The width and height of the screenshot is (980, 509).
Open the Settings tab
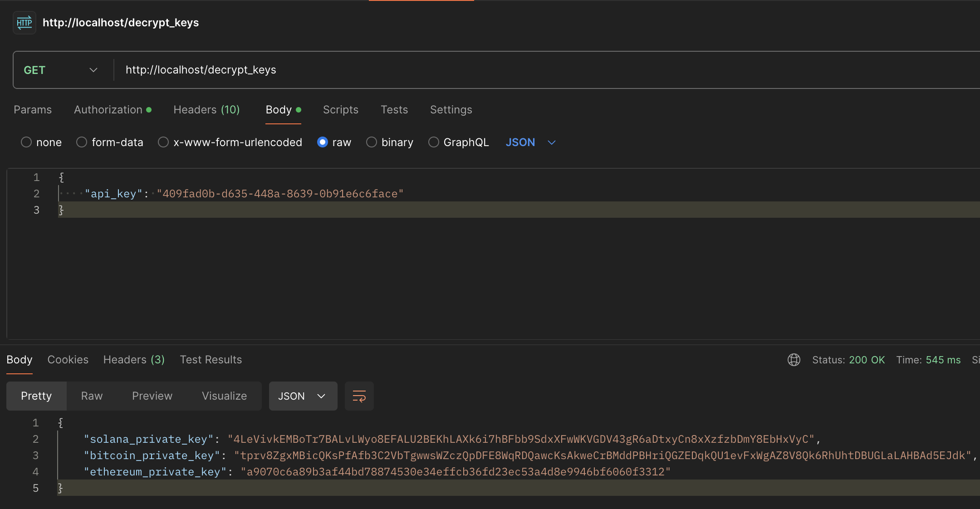(451, 110)
